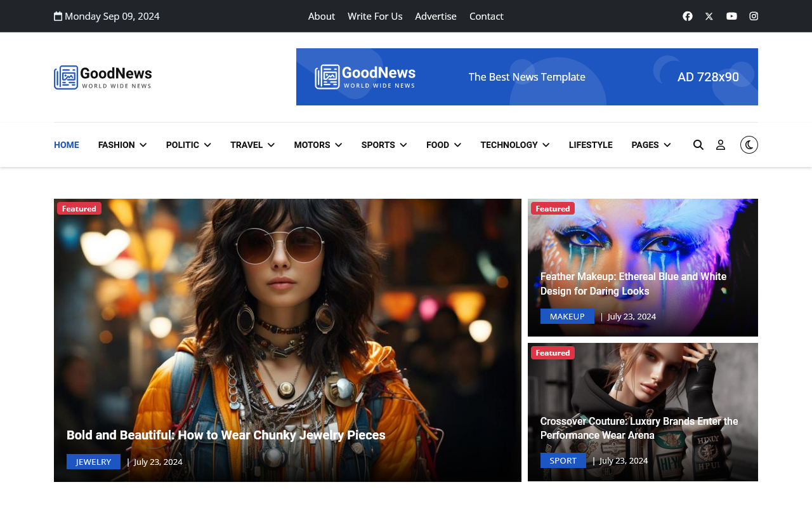Image resolution: width=812 pixels, height=508 pixels.
Task: Click the Write For Us link
Action: coord(375,16)
